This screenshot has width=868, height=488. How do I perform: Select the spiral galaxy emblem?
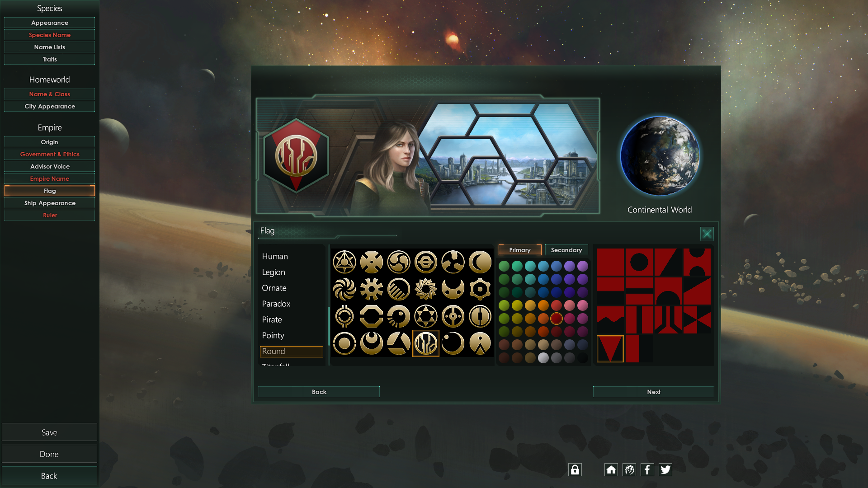tap(344, 289)
